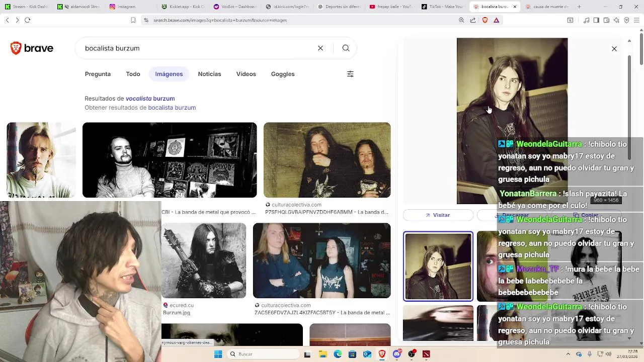
Task: Switch to Deportes sin diferencias tab
Action: click(x=339, y=7)
